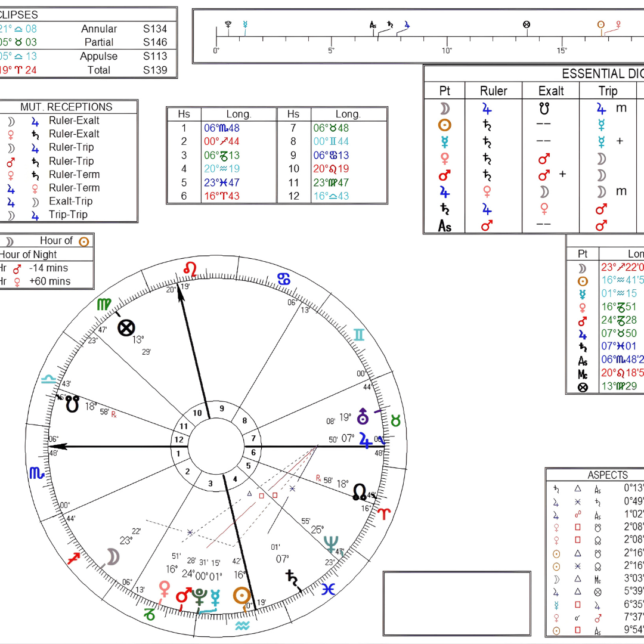The height and width of the screenshot is (644, 644).
Task: Select the Cancer sign glyph on the wheel
Action: pyautogui.click(x=284, y=279)
